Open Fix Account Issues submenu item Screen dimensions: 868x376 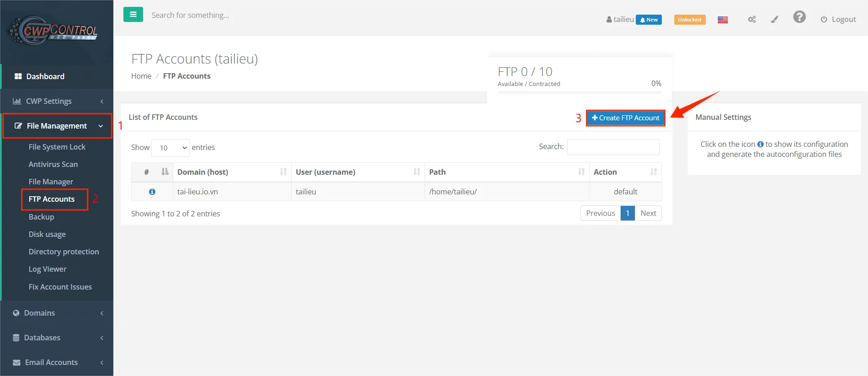[60, 287]
